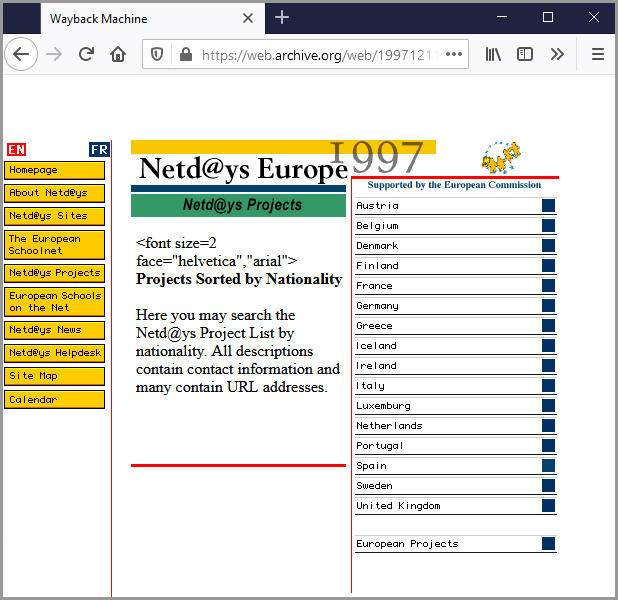Image resolution: width=618 pixels, height=600 pixels.
Task: Open the Greece projects link
Action: click(374, 326)
